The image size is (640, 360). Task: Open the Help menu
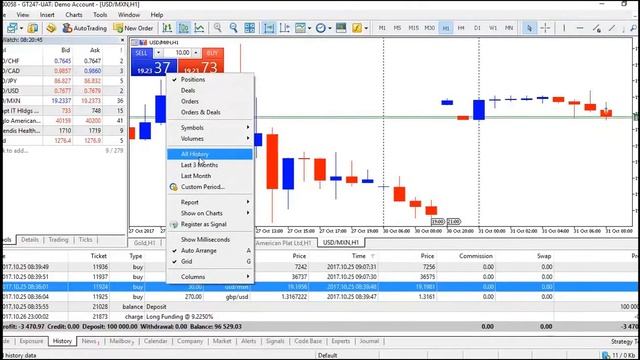tap(157, 15)
